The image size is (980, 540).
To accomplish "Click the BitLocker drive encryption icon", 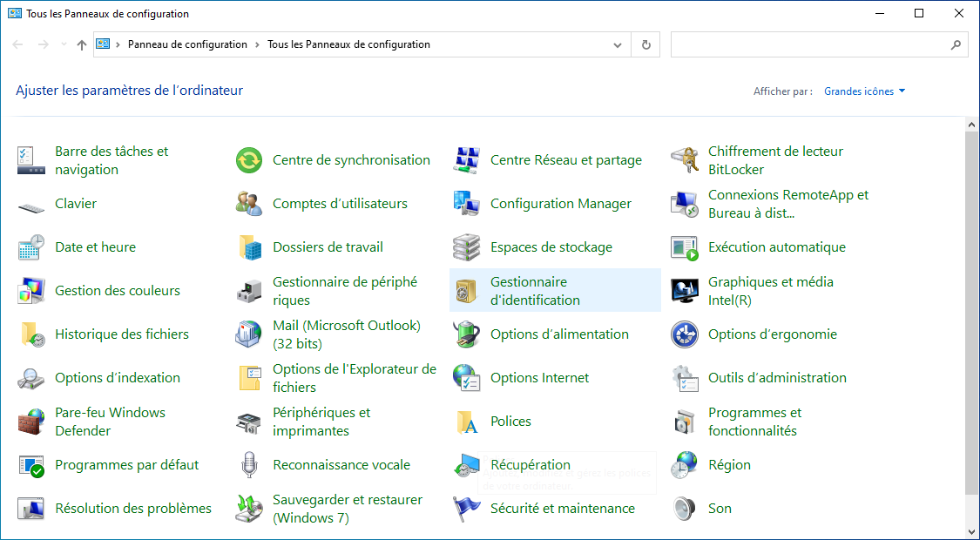I will pyautogui.click(x=685, y=160).
